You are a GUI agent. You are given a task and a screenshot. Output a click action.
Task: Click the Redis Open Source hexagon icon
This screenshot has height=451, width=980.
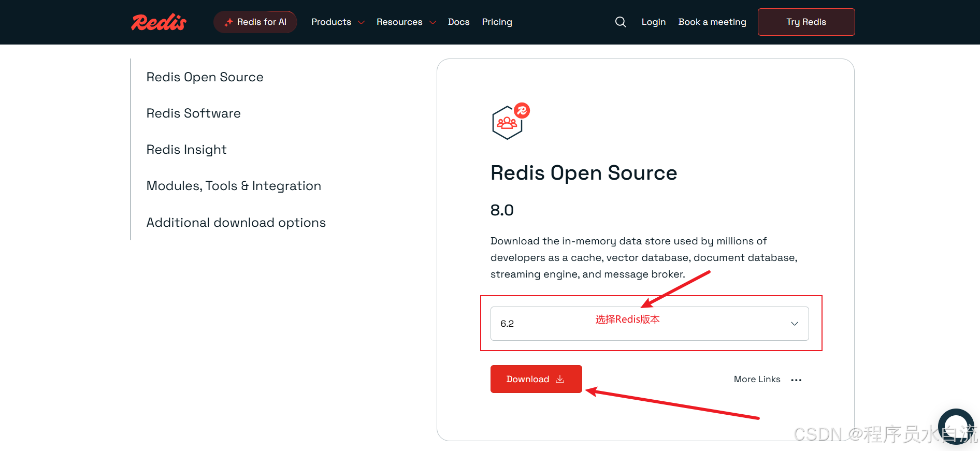coord(511,121)
